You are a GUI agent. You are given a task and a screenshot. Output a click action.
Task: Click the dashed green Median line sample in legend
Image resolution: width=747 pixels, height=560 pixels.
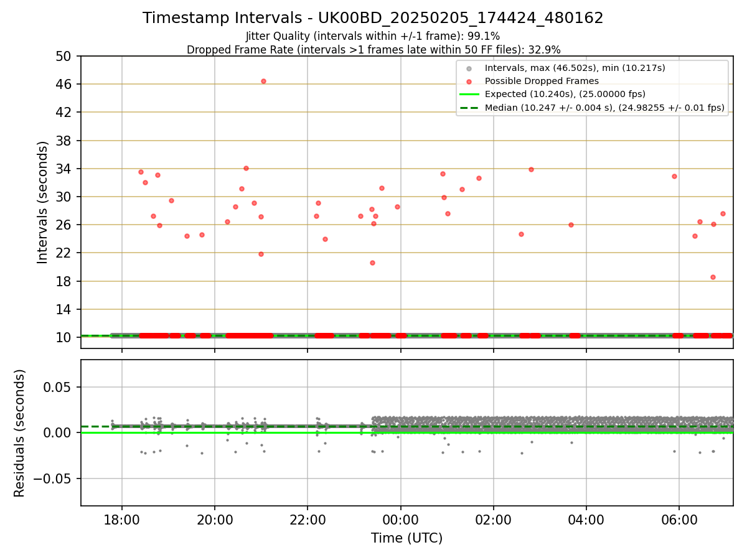click(x=469, y=108)
